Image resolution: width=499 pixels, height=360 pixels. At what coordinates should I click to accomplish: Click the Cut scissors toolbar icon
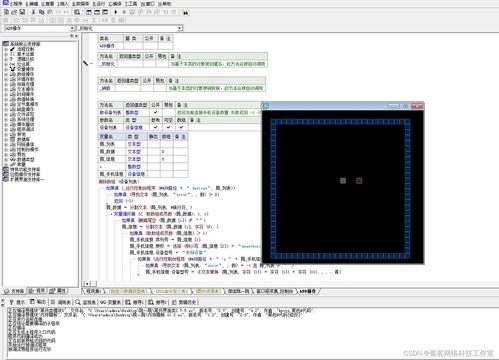pos(33,12)
